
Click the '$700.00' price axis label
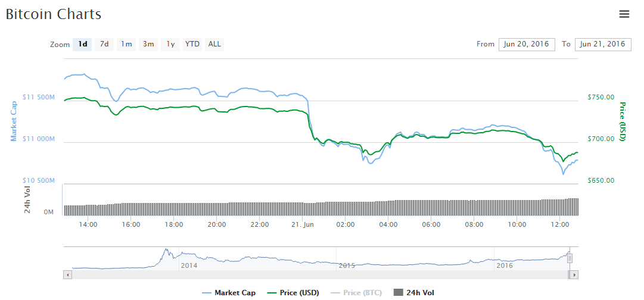pyautogui.click(x=601, y=139)
